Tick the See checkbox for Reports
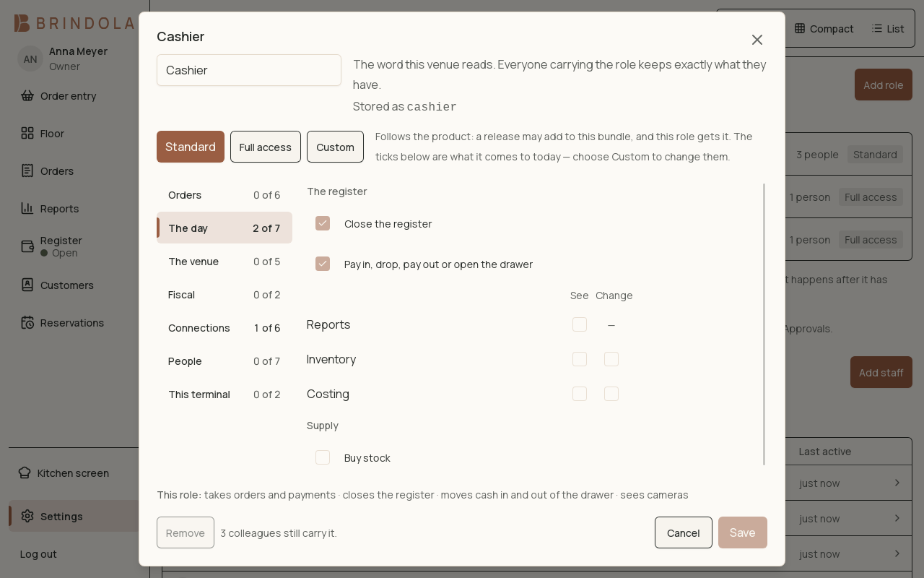The height and width of the screenshot is (578, 924). pyautogui.click(x=580, y=324)
